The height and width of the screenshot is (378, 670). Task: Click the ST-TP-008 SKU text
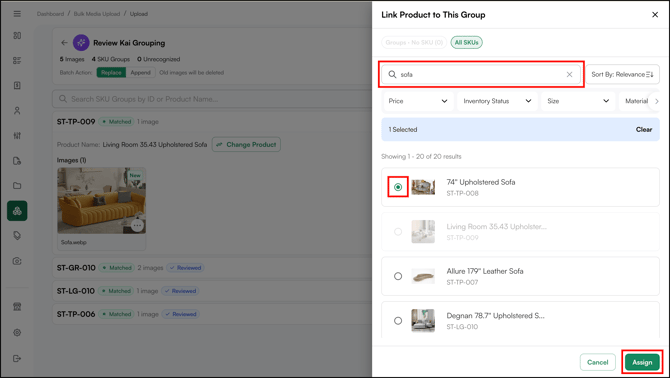[x=462, y=193]
